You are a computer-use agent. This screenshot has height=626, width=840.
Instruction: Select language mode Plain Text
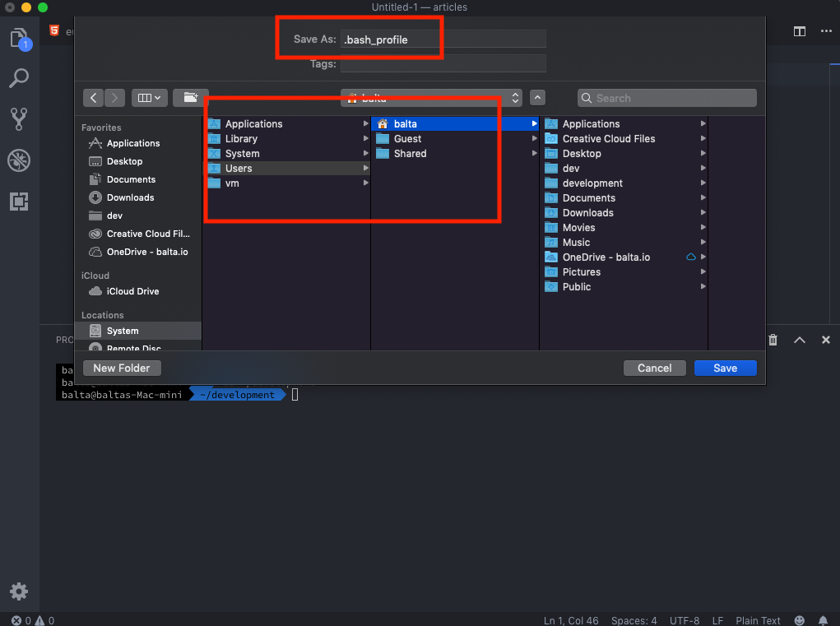pyautogui.click(x=758, y=620)
